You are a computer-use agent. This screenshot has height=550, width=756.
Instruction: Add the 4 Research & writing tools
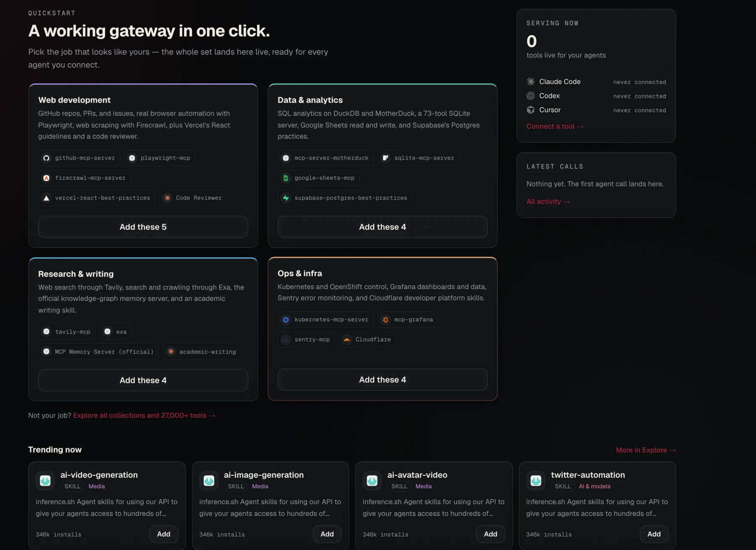coord(143,380)
